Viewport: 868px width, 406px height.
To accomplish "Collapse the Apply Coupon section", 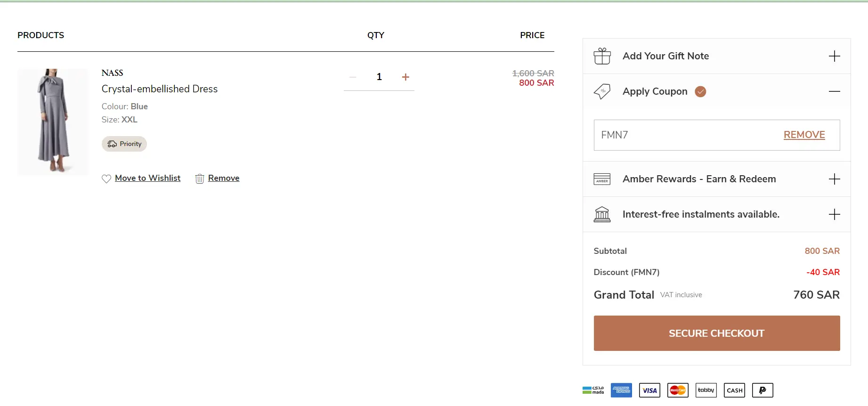I will click(834, 91).
